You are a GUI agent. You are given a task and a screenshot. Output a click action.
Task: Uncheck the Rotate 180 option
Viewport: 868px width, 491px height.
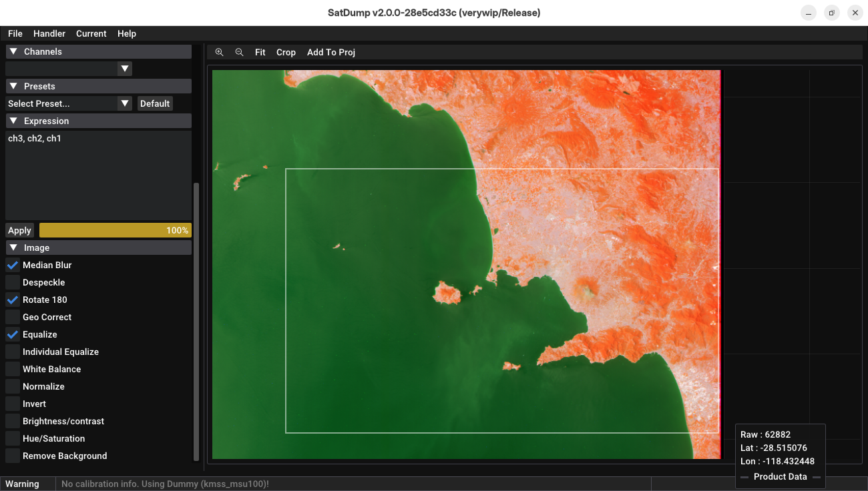point(13,300)
